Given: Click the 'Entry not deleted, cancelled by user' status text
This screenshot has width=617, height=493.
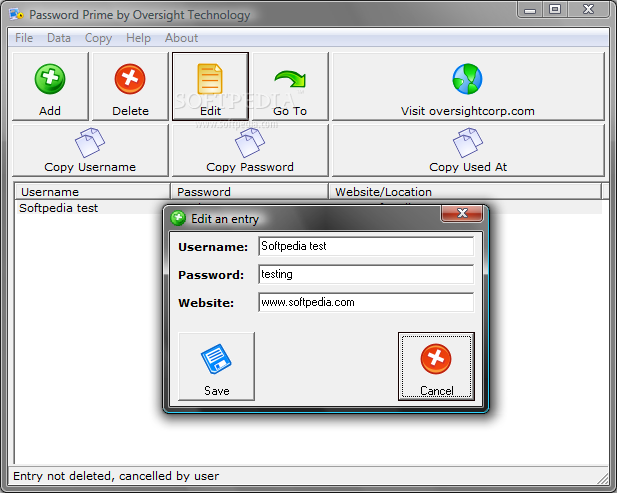Looking at the screenshot, I should tap(116, 476).
